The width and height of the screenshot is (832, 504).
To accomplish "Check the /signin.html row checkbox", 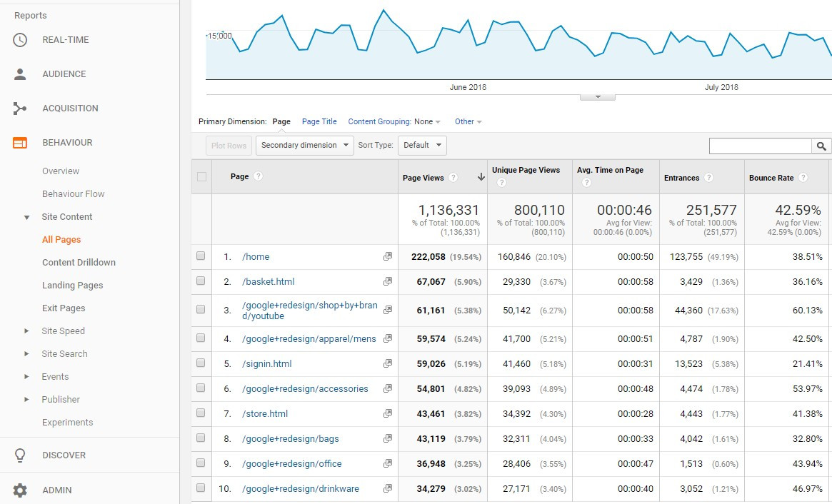I will pos(201,363).
